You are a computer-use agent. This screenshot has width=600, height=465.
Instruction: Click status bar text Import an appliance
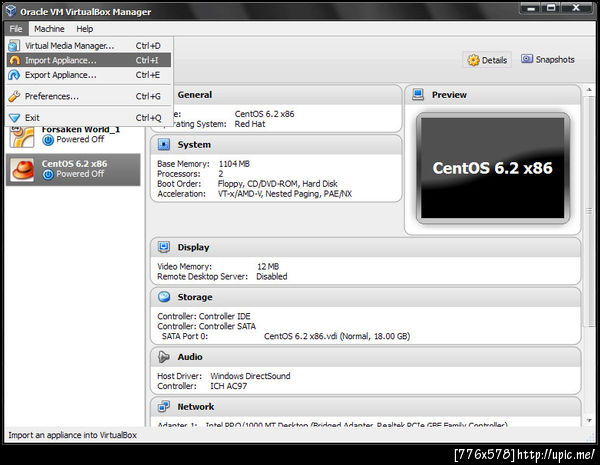coord(72,435)
